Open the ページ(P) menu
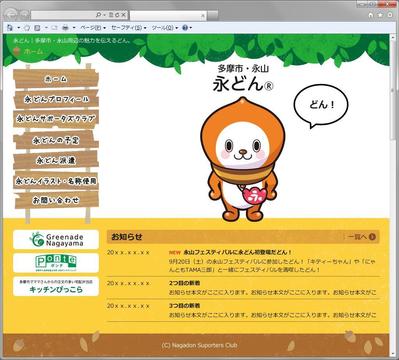399x360 pixels. tap(93, 28)
